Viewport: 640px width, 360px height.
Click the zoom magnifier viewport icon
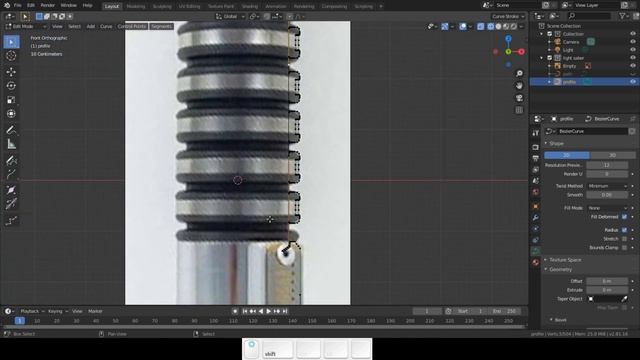click(x=519, y=73)
